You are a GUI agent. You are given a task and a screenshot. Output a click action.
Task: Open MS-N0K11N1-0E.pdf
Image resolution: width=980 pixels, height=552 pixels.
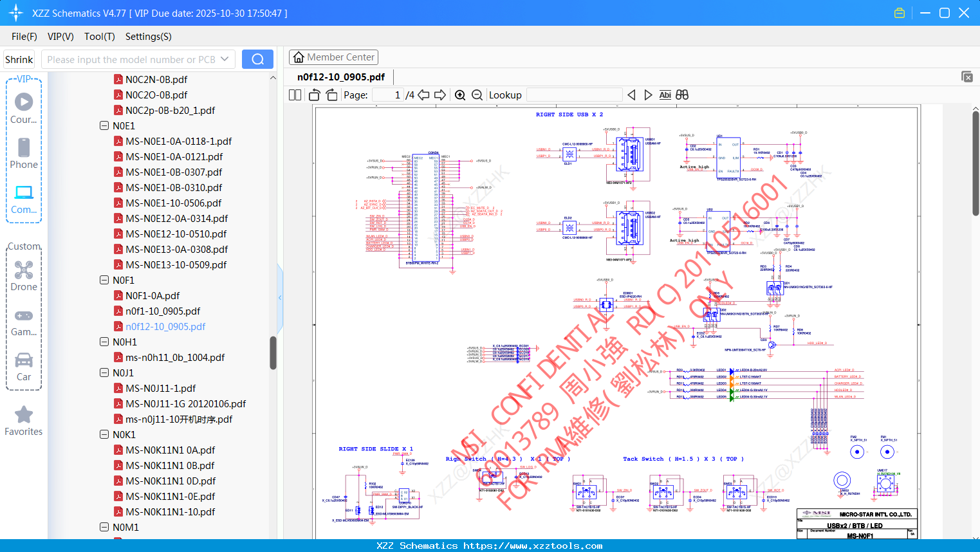click(x=171, y=496)
